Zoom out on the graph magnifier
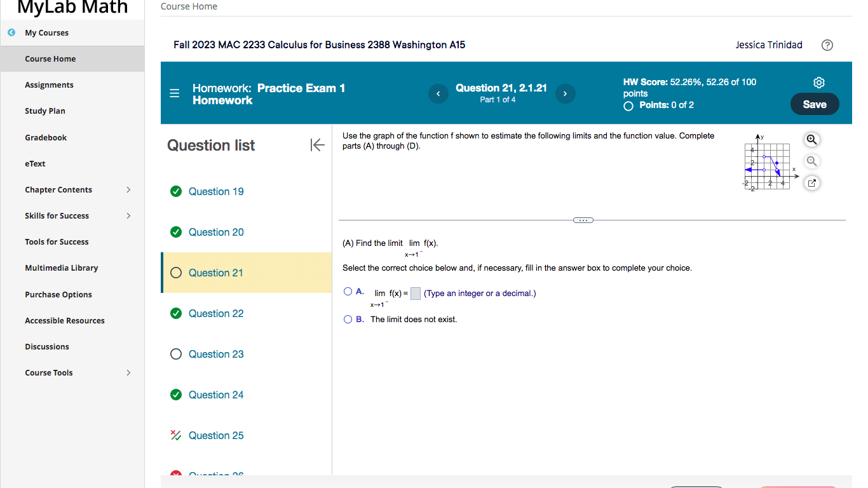 [x=811, y=161]
